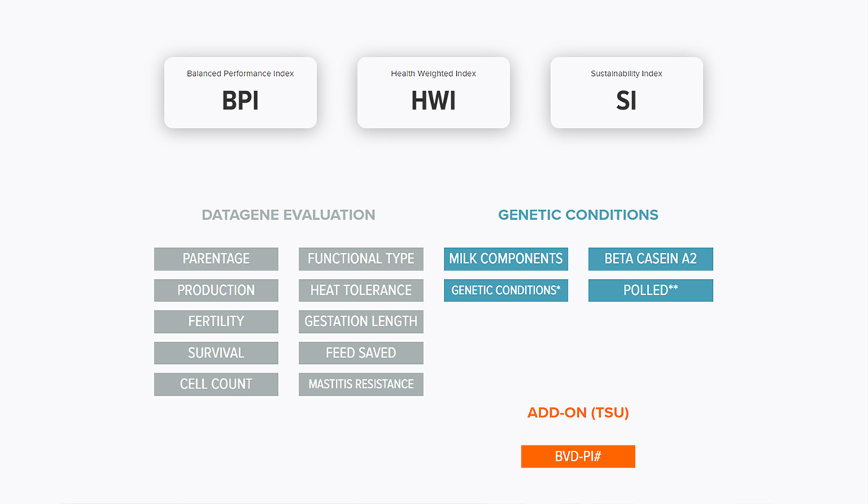Open the Health Weighted Index HWI card
868x504 pixels.
click(x=433, y=93)
